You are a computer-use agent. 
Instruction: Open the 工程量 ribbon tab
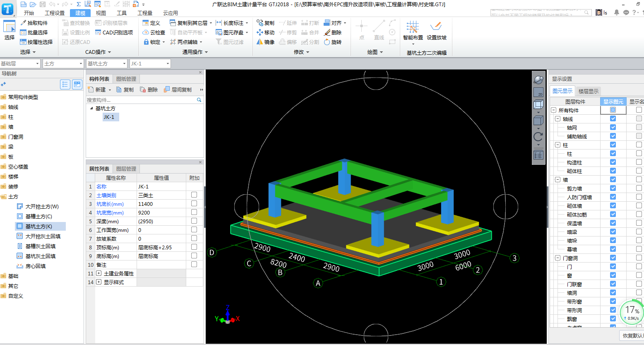(x=145, y=13)
